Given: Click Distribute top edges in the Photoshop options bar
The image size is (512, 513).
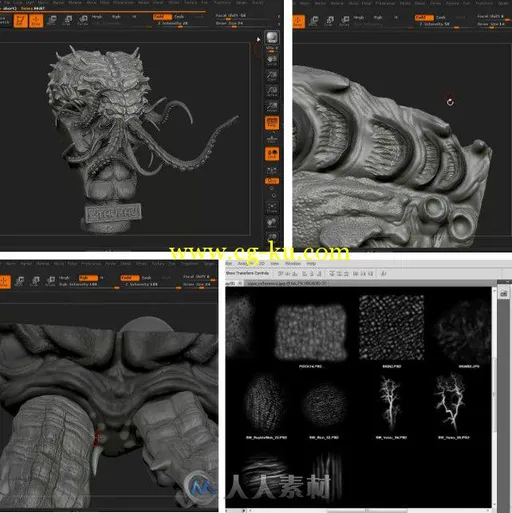Looking at the screenshot, I should click(332, 273).
